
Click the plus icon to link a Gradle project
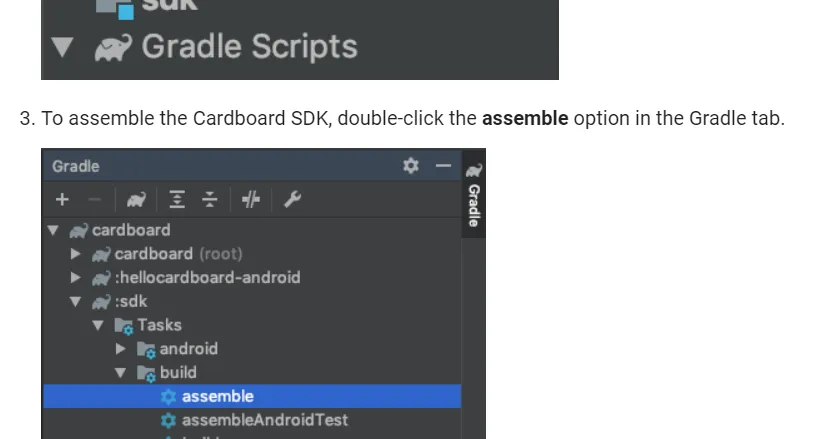click(62, 200)
